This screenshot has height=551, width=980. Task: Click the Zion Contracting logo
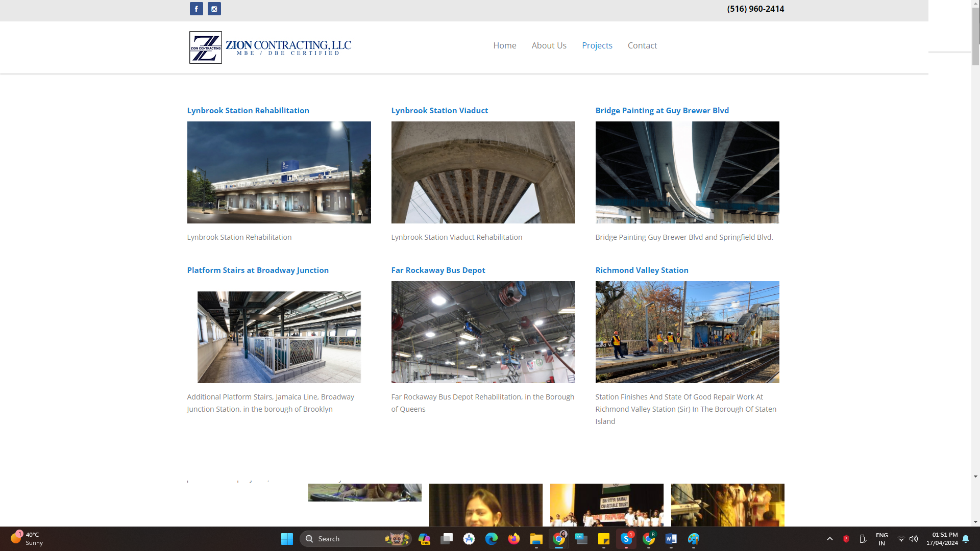pyautogui.click(x=270, y=47)
